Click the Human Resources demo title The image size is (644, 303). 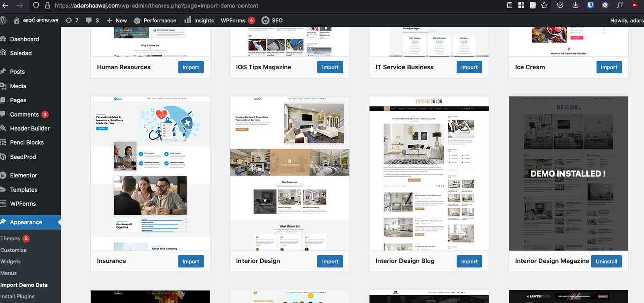pyautogui.click(x=124, y=67)
